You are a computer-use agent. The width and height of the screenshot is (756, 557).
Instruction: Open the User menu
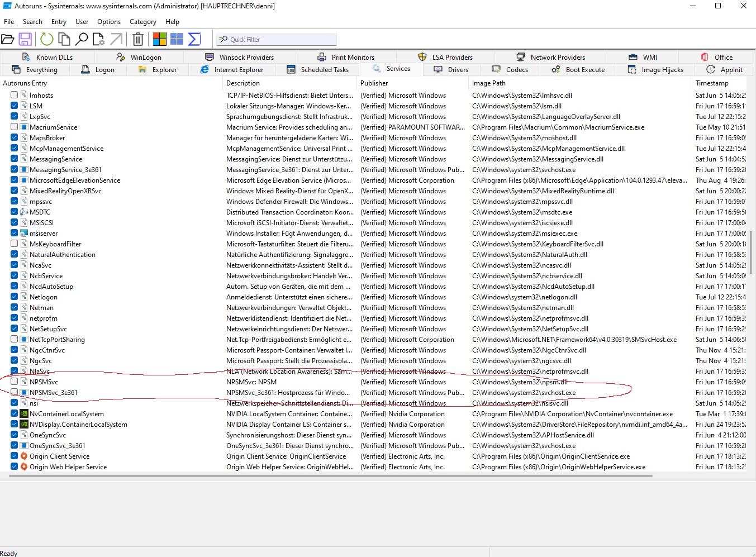point(82,22)
